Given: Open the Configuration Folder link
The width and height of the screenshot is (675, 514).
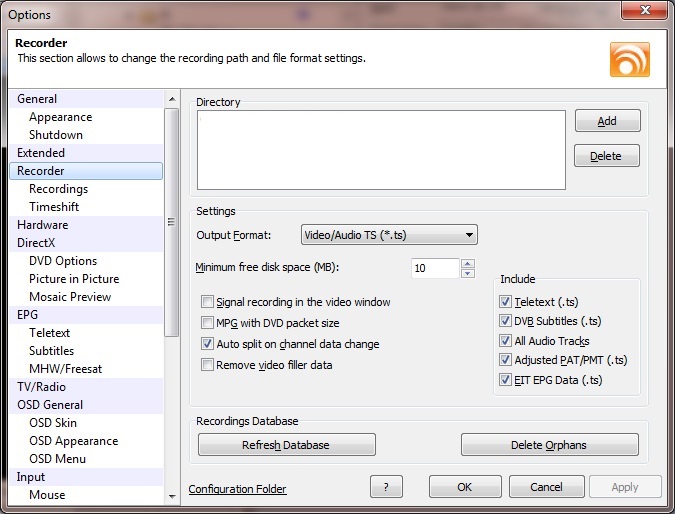Looking at the screenshot, I should 237,489.
